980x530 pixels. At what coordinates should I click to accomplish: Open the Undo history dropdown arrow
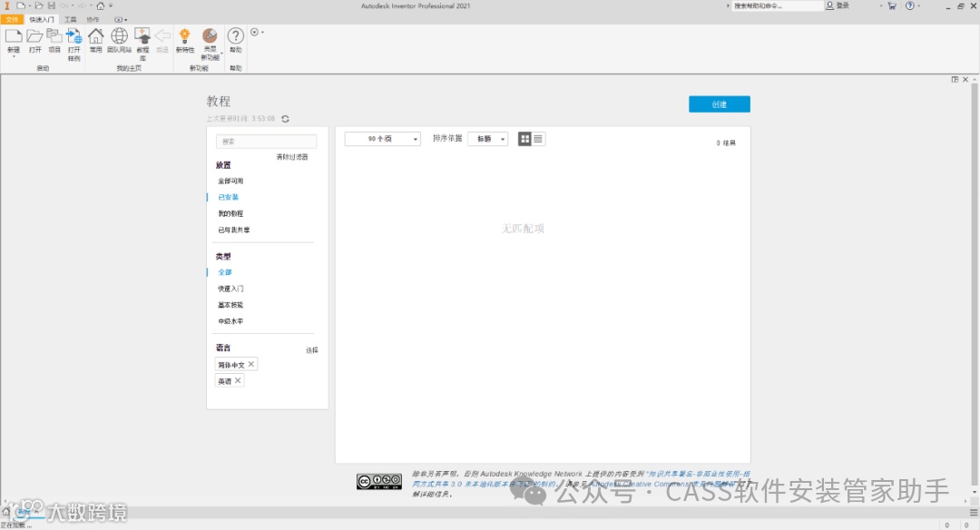73,5
